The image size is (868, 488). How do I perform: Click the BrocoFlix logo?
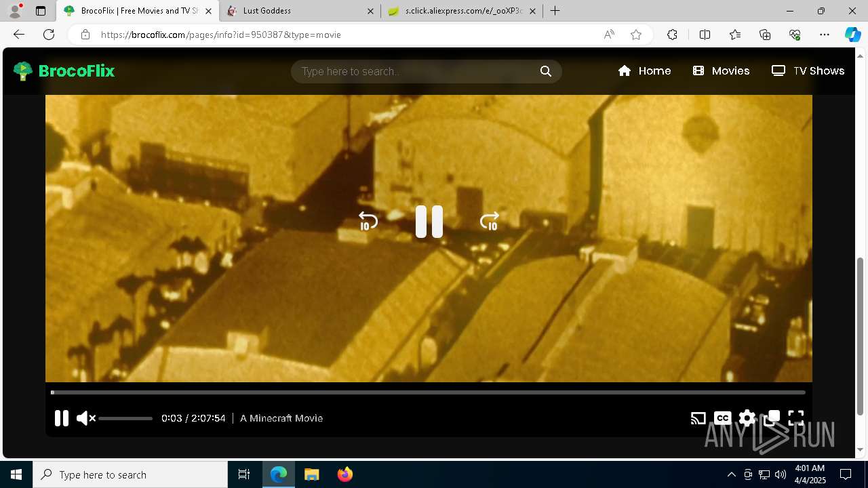[64, 71]
